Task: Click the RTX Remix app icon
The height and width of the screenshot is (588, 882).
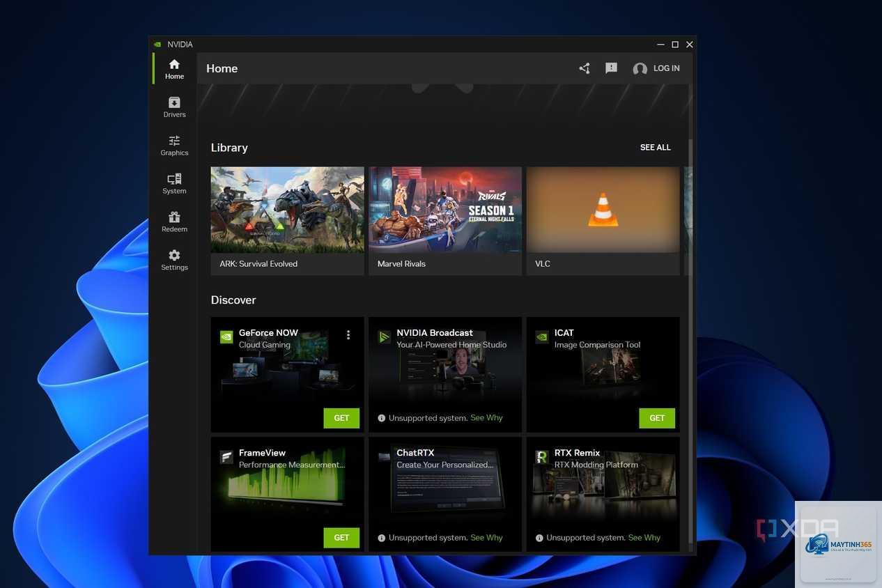Action: pos(542,457)
